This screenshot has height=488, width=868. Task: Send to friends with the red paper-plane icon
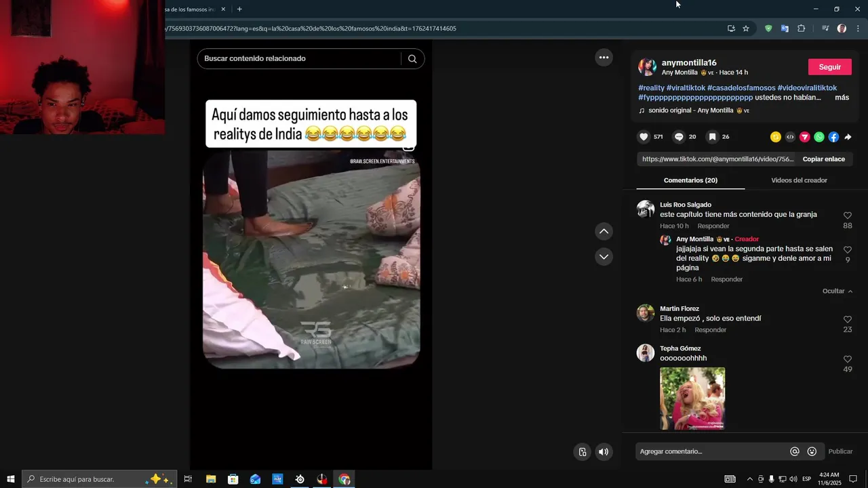805,137
